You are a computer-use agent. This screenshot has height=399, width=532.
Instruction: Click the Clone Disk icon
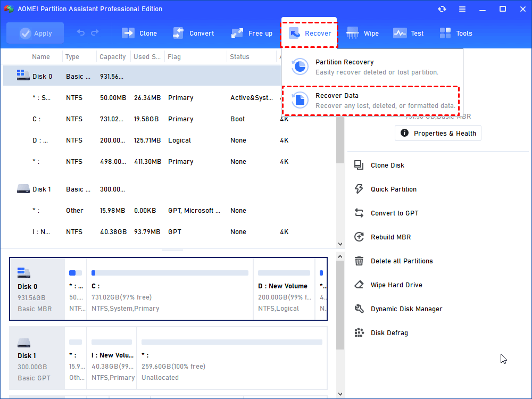(359, 165)
